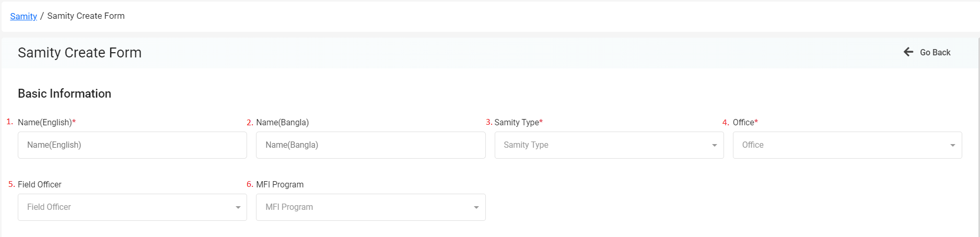Click the Name(Bangla) field label
This screenshot has height=237, width=980.
coord(282,122)
